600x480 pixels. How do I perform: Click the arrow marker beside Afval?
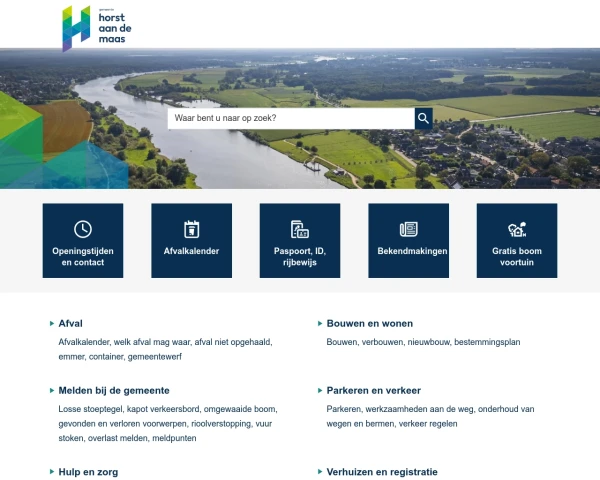[x=52, y=323]
